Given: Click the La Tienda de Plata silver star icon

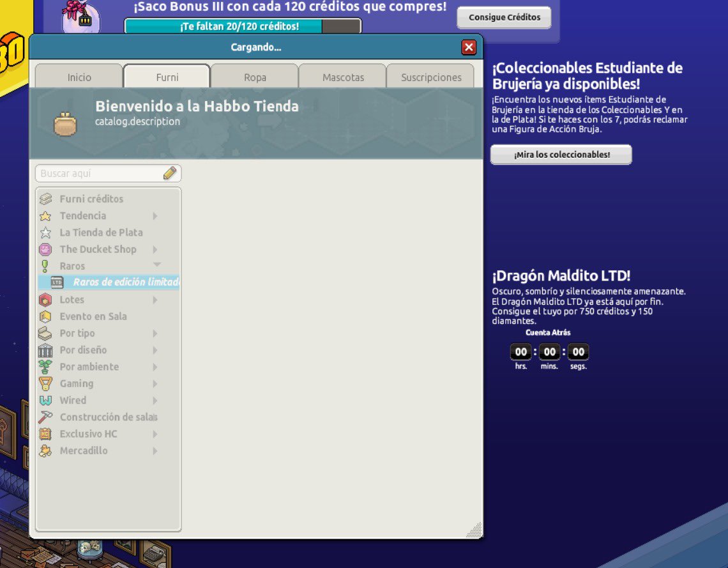Looking at the screenshot, I should pyautogui.click(x=45, y=233).
